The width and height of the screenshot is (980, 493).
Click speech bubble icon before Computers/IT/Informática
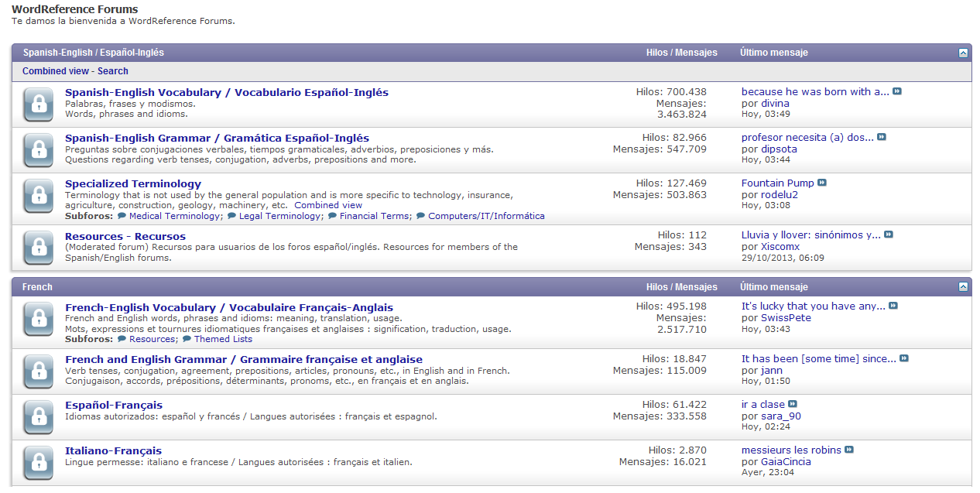tap(420, 216)
